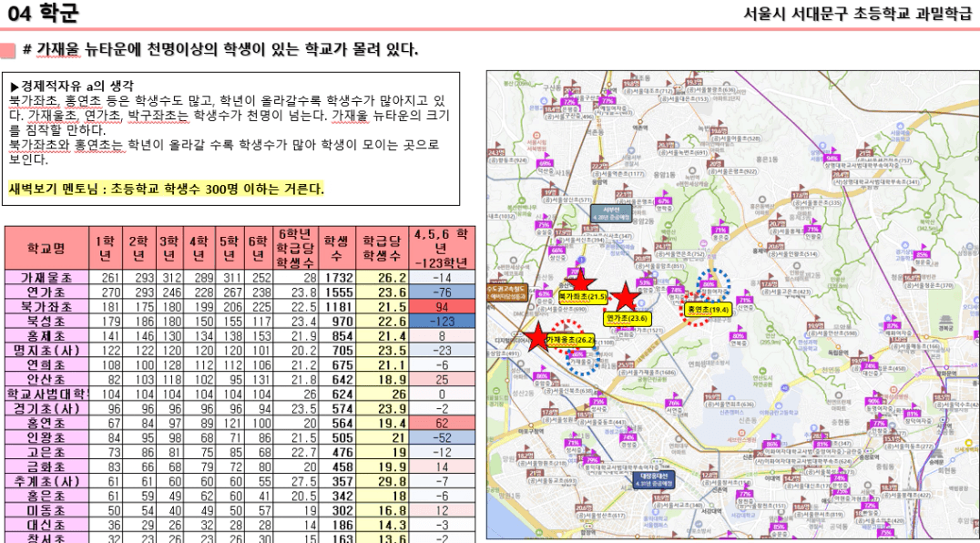Click the red star left of 가재울초(26.2) map label
Screen dimensions: 980x543
[538, 337]
